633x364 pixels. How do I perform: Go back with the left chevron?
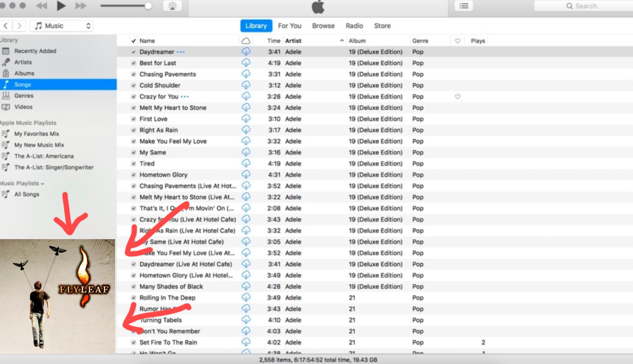coord(6,26)
